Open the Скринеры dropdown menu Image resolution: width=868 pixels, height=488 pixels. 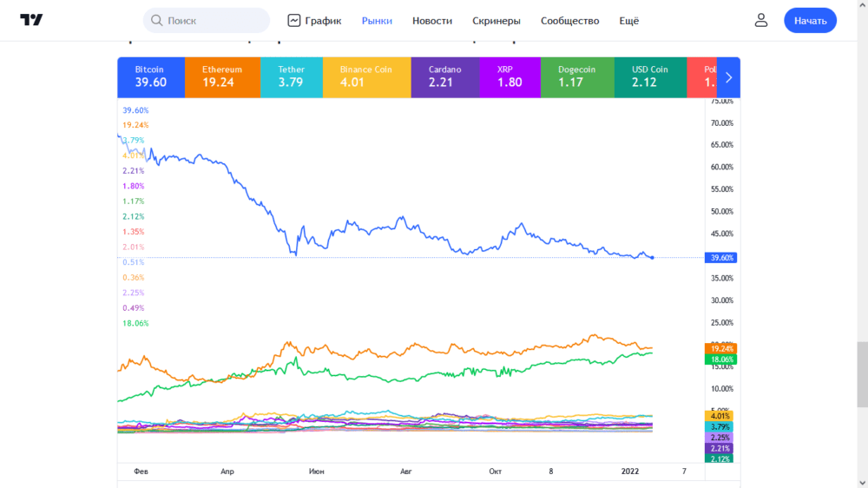click(496, 20)
